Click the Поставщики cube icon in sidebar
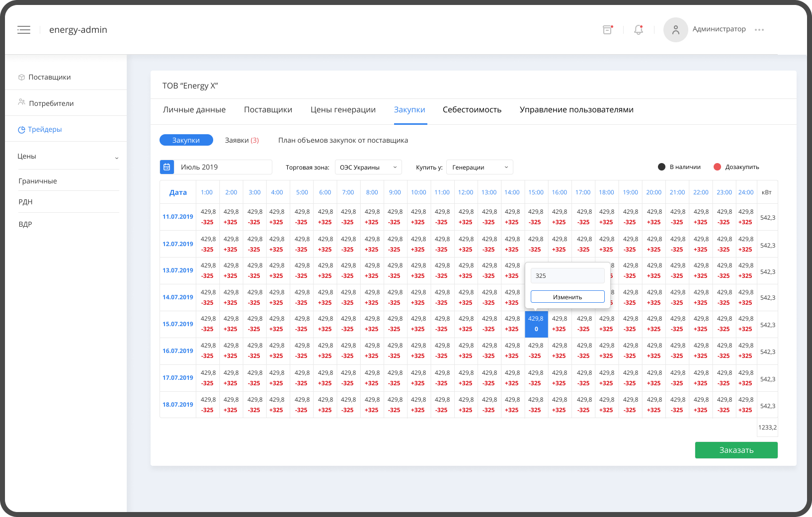 [21, 77]
